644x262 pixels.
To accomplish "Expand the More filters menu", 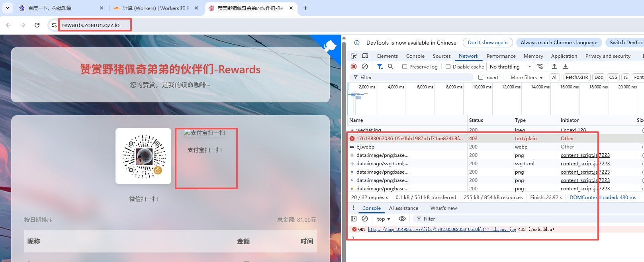I will pyautogui.click(x=527, y=78).
